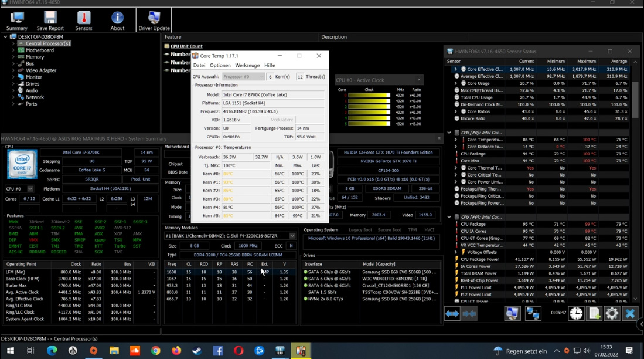Click the Maximum column header in Sensor Status
Screen dimensions: 644x359
[x=587, y=61]
